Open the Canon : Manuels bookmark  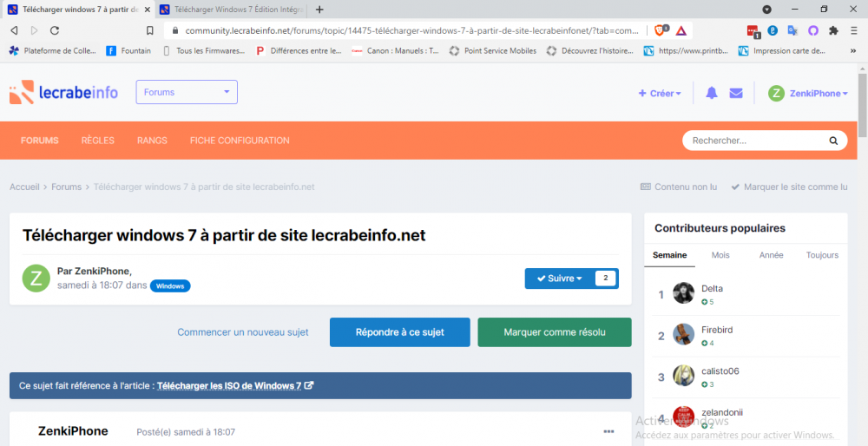(x=395, y=50)
